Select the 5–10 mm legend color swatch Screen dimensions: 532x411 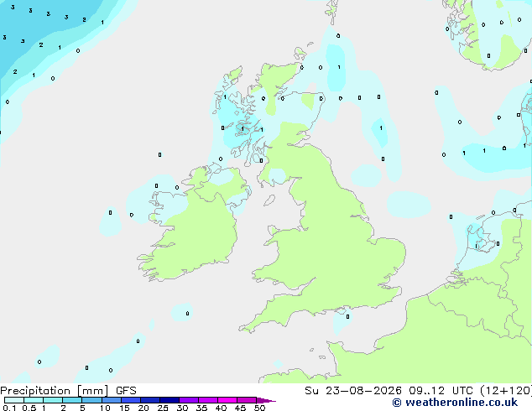click(92, 400)
